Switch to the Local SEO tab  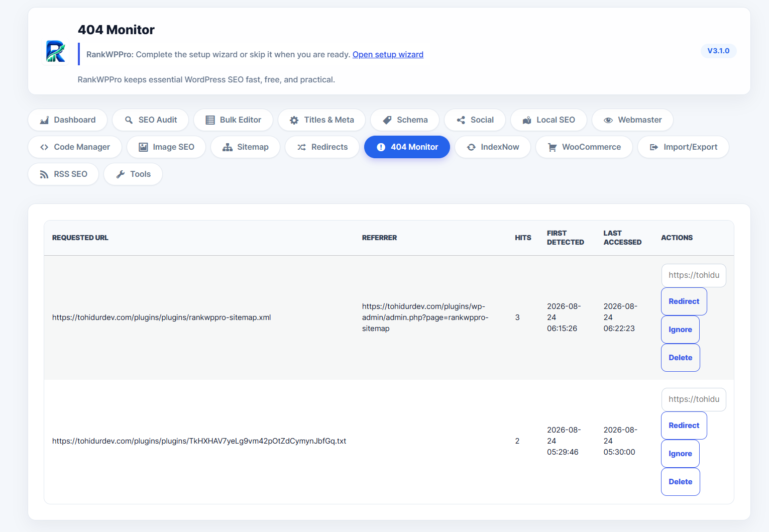[x=549, y=120]
